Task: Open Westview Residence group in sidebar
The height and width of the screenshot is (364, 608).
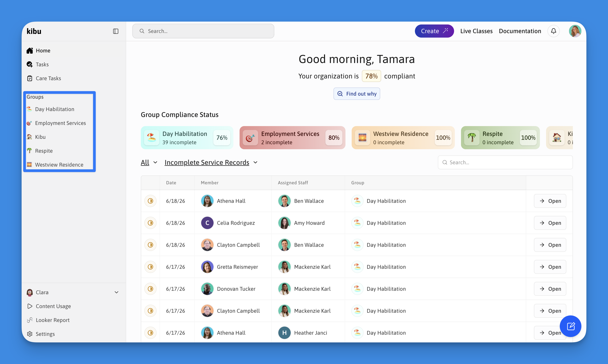Action: [x=55, y=165]
